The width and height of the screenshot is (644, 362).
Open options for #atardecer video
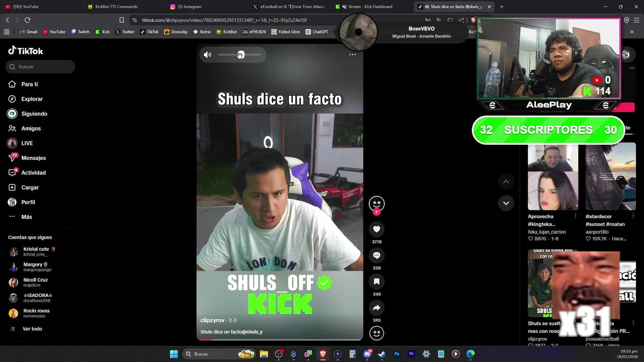[633, 216]
